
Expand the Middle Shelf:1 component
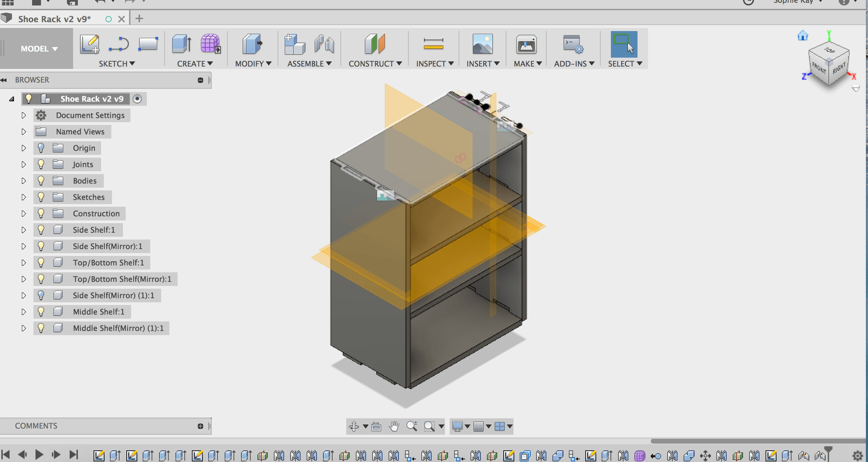click(x=24, y=312)
